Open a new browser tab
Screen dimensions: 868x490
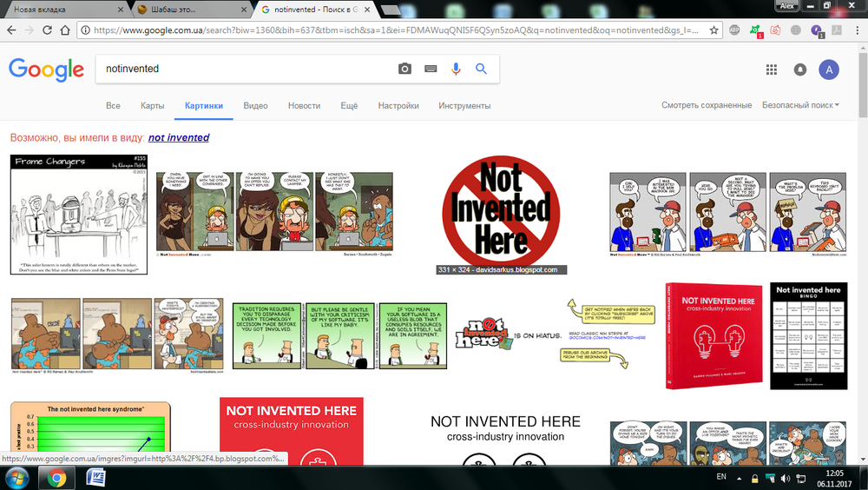[391, 10]
